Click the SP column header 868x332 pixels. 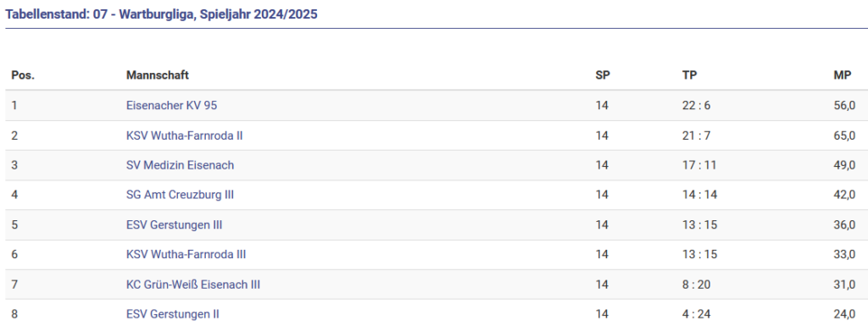(603, 75)
